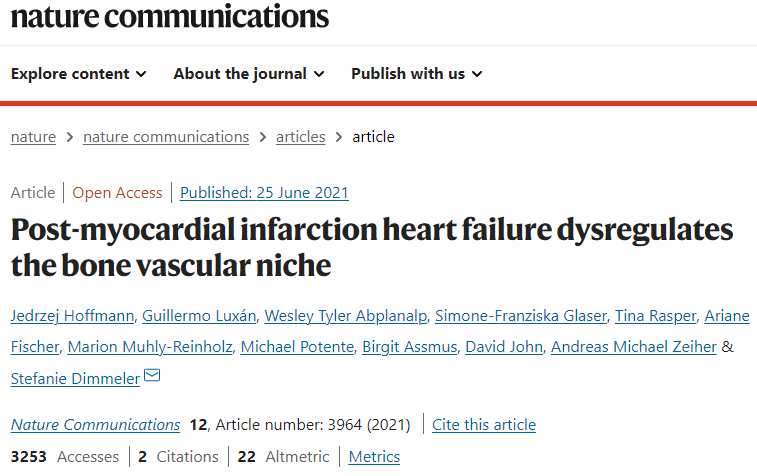Navigate to the articles breadcrumb
Screen dimensions: 757x476
(300, 137)
